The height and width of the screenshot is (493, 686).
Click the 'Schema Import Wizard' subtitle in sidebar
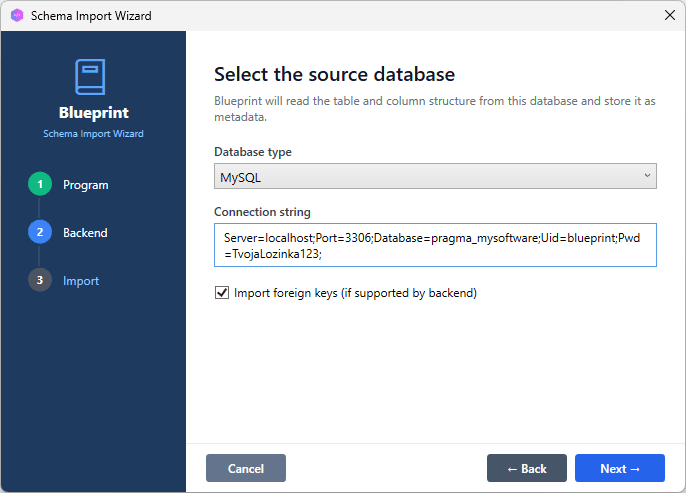pos(93,134)
